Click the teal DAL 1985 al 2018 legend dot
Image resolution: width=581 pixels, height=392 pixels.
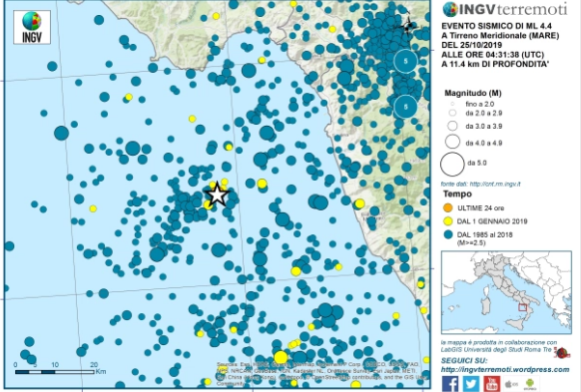coord(448,234)
